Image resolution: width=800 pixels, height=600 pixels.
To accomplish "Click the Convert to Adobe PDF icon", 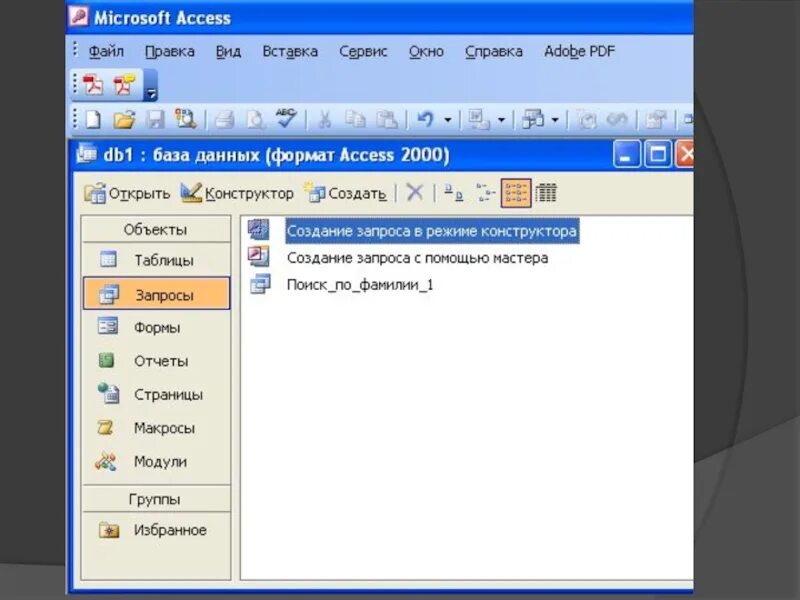I will [93, 85].
